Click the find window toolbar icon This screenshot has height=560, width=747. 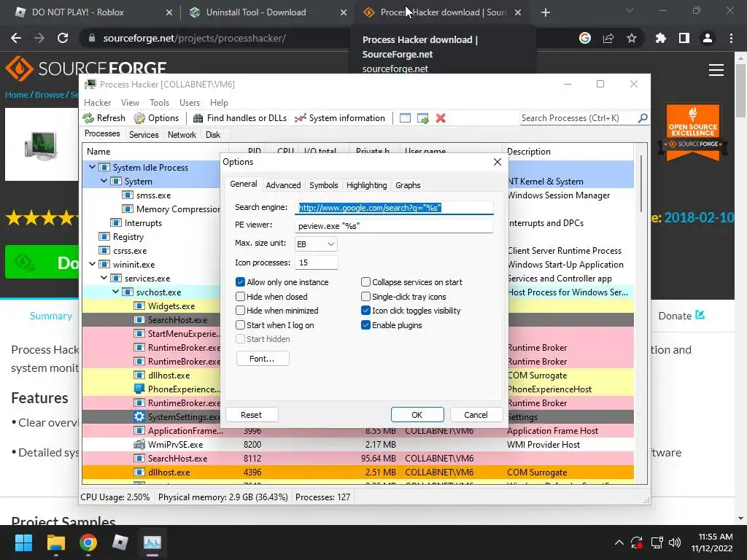tap(405, 118)
